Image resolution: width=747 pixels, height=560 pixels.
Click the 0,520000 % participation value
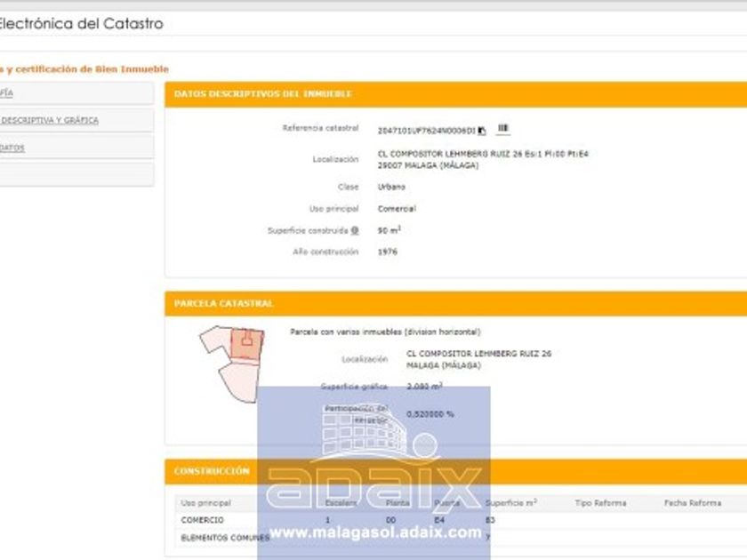(430, 414)
